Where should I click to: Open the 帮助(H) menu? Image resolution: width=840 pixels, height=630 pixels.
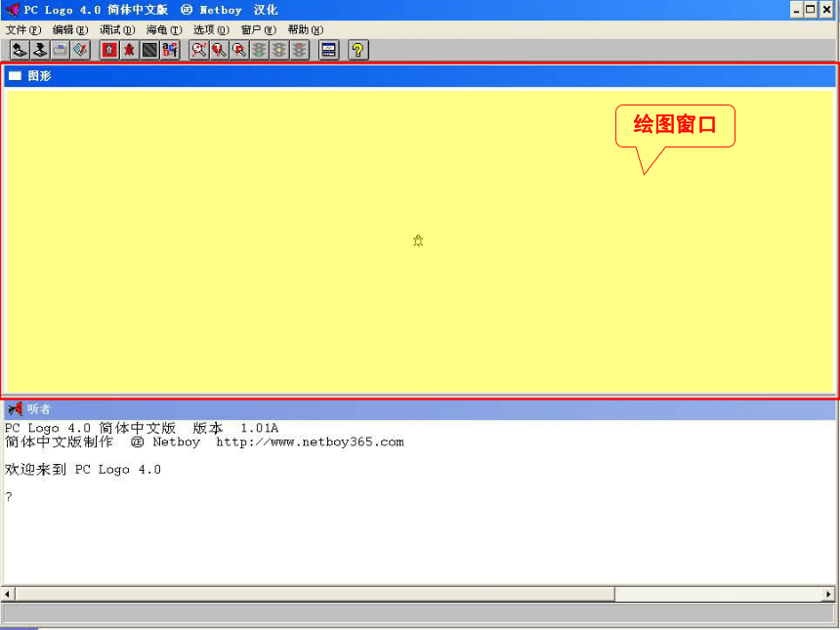click(x=306, y=29)
